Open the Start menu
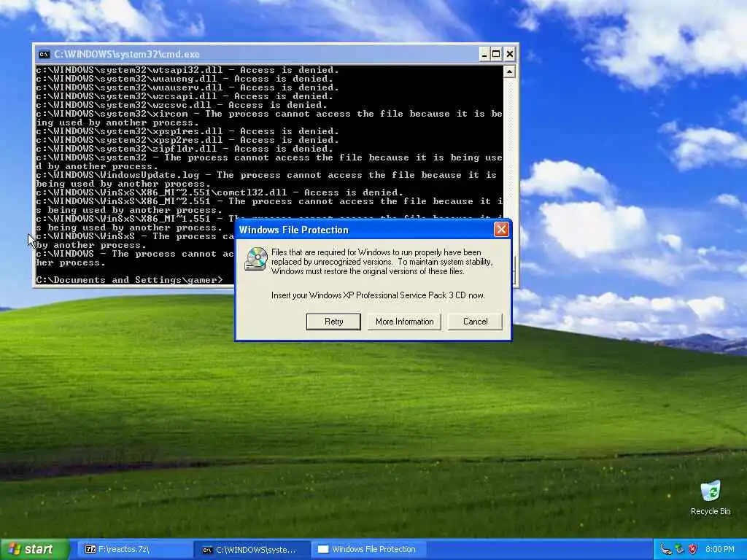This screenshot has width=747, height=560. [x=34, y=549]
